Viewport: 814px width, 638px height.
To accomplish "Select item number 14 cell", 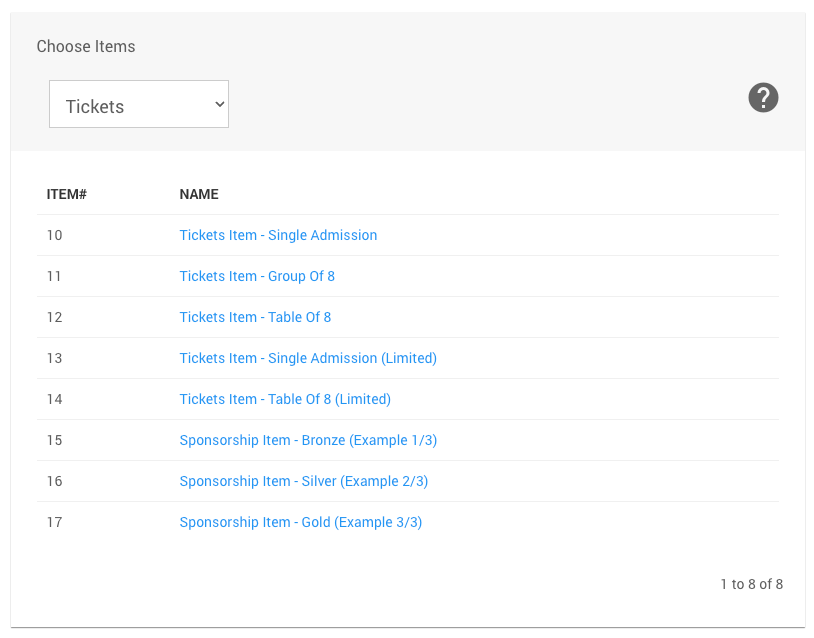I will [55, 399].
